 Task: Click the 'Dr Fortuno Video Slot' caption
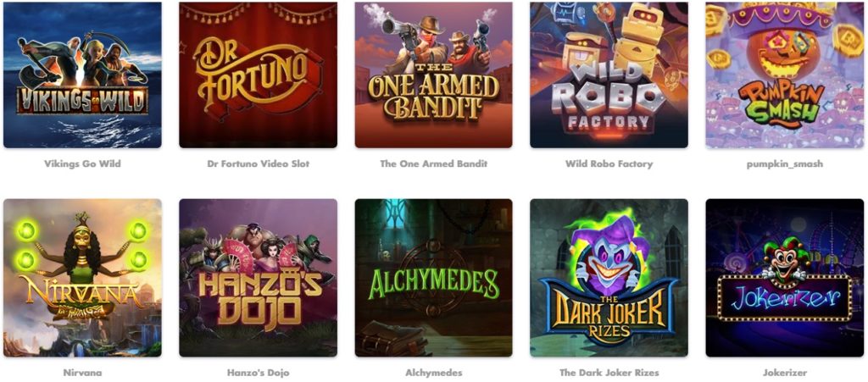pos(258,163)
